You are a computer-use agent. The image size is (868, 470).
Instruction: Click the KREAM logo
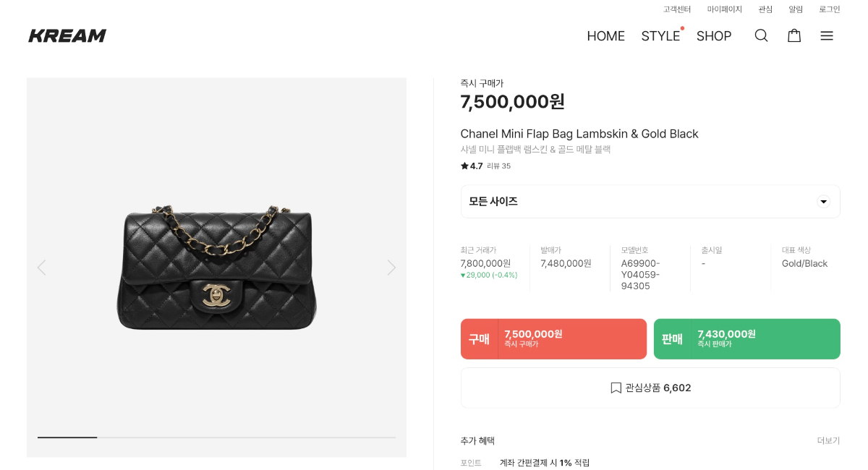[67, 35]
